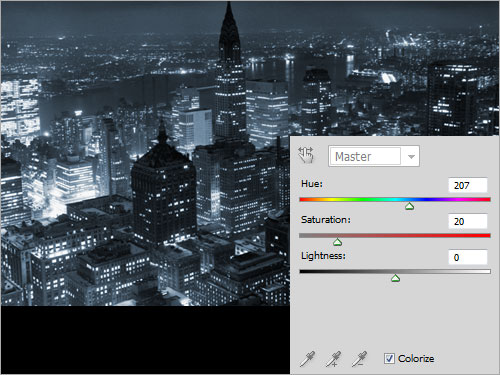
Task: Click the Lightness value field showing 0
Action: coord(468,257)
